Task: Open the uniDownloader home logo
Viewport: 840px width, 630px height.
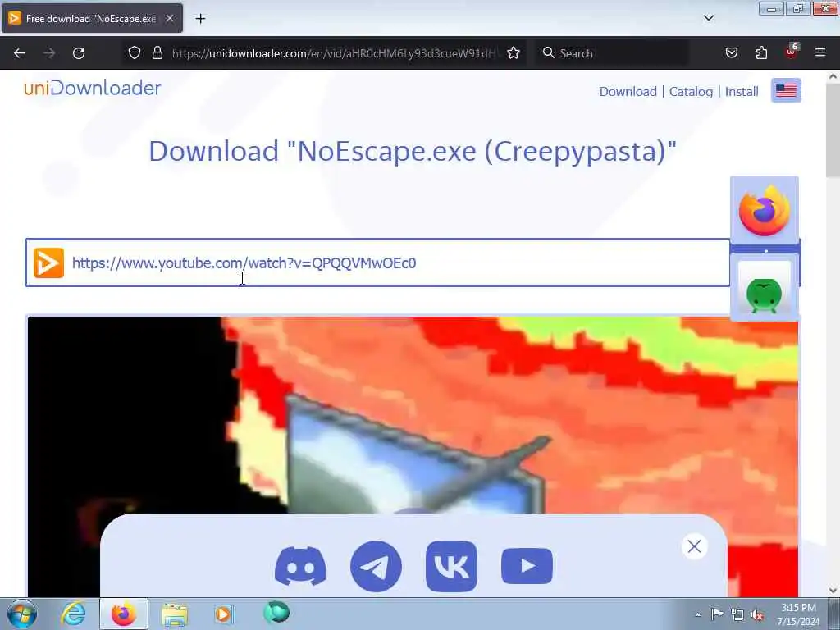Action: (92, 88)
